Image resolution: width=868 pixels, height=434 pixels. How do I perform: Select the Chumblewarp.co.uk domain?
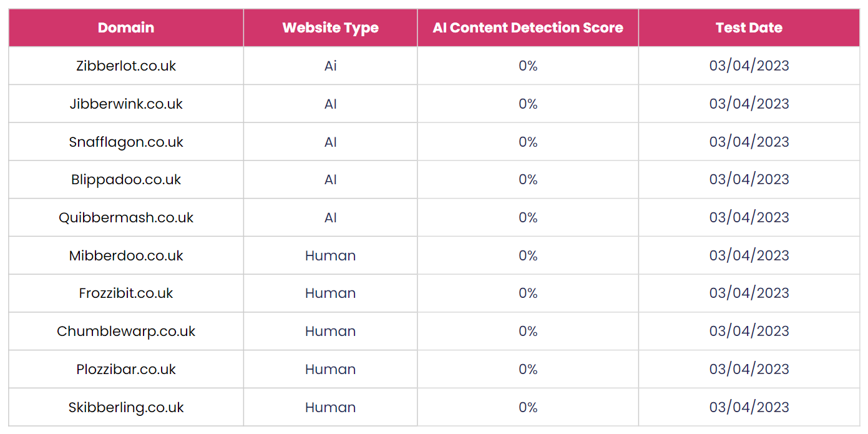(x=126, y=331)
